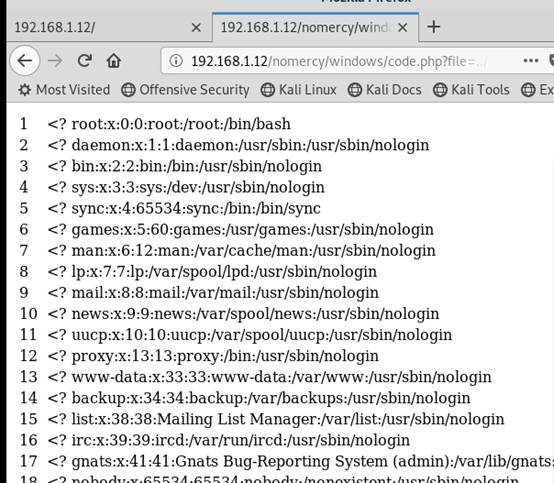Click the Most Visited gear icon
Image resolution: width=554 pixels, height=483 pixels.
click(25, 90)
